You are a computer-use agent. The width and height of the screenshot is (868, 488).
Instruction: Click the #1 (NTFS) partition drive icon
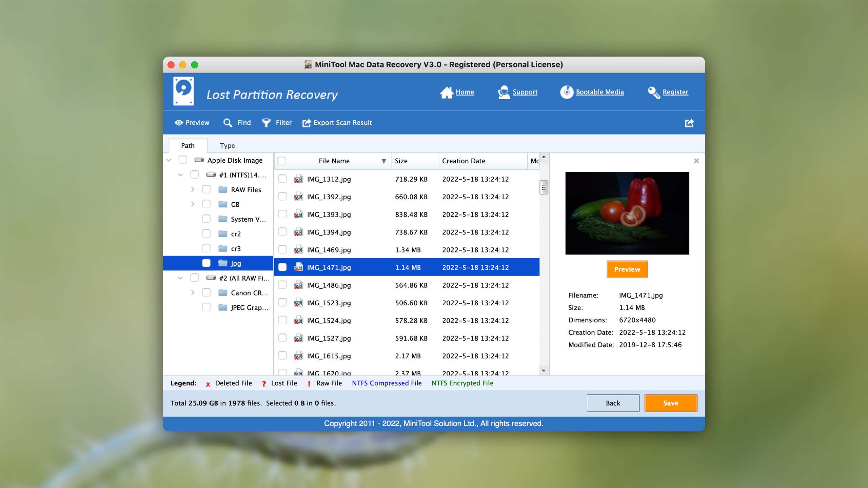click(211, 175)
